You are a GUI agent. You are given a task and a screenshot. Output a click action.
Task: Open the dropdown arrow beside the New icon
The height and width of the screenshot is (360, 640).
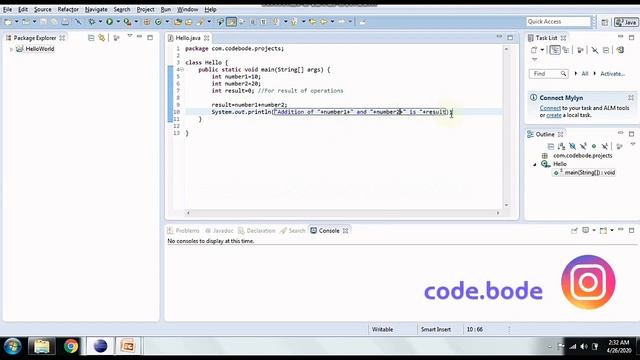[17, 22]
